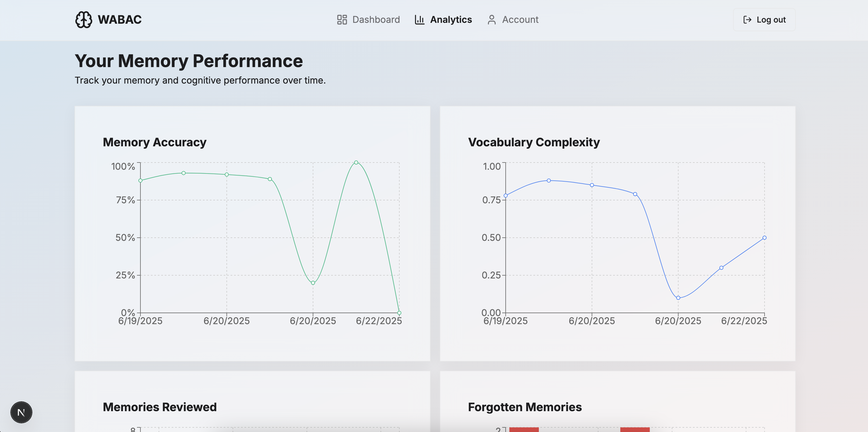The image size is (868, 432).
Task: Click the last blue point at 0.50
Action: [764, 238]
